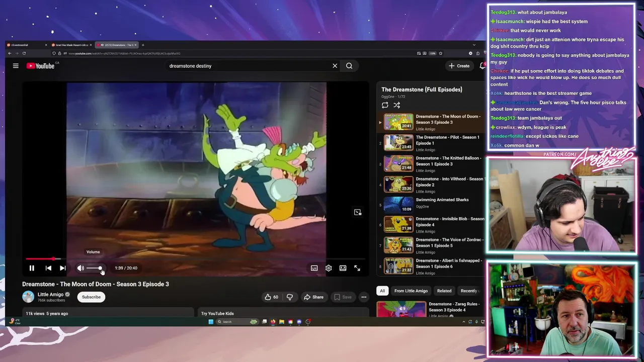This screenshot has height=362, width=644.
Task: Select the 'From Little Amigo' chip
Action: coord(411,291)
